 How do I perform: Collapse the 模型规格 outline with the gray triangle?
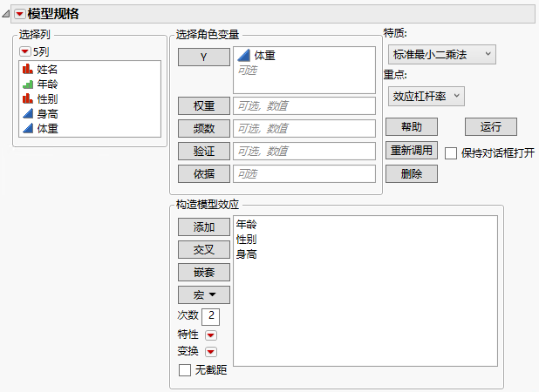click(x=6, y=14)
